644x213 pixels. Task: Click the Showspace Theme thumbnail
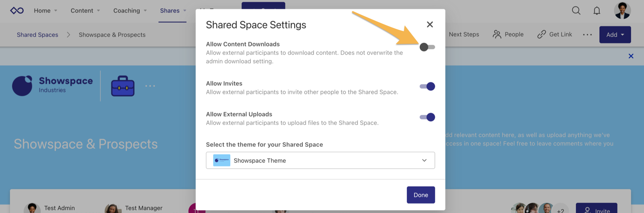point(222,161)
